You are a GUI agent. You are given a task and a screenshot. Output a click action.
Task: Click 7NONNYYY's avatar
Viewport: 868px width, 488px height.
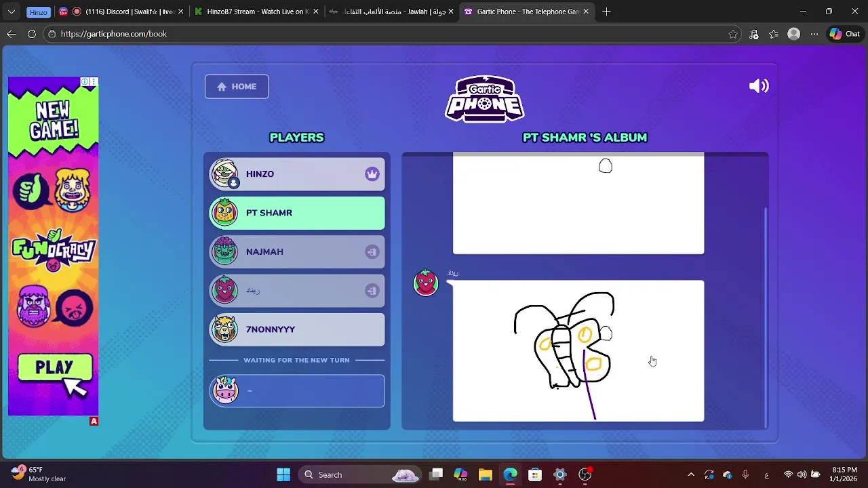224,329
